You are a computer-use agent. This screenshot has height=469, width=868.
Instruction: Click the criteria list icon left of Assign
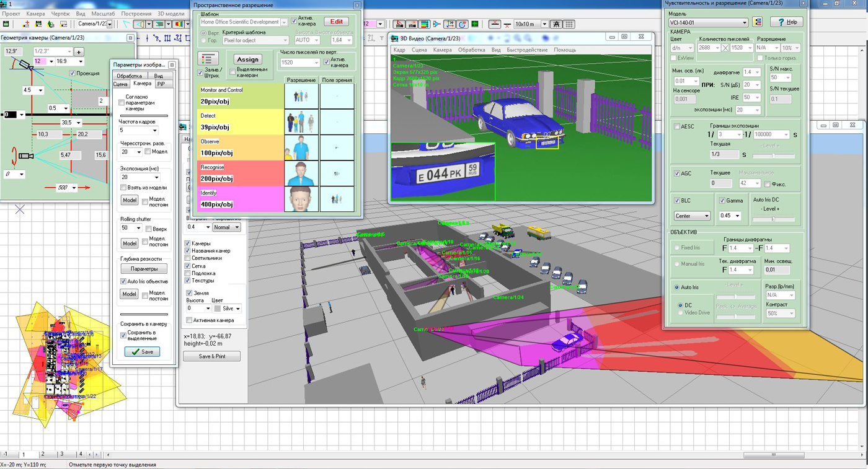tap(208, 59)
